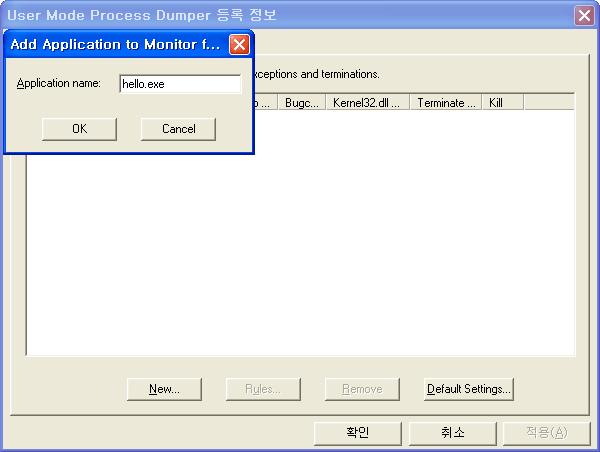Open Default Settings...
This screenshot has height=452, width=600.
(x=468, y=389)
